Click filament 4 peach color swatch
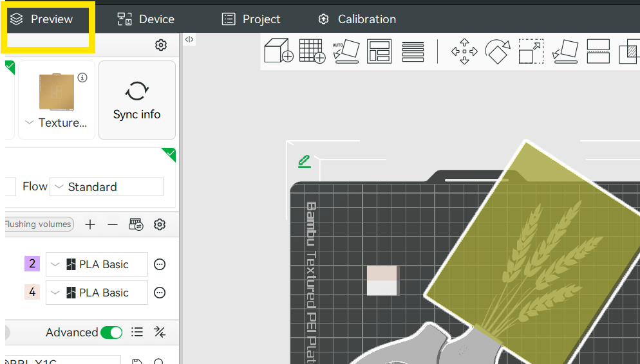This screenshot has width=640, height=364. (x=32, y=292)
